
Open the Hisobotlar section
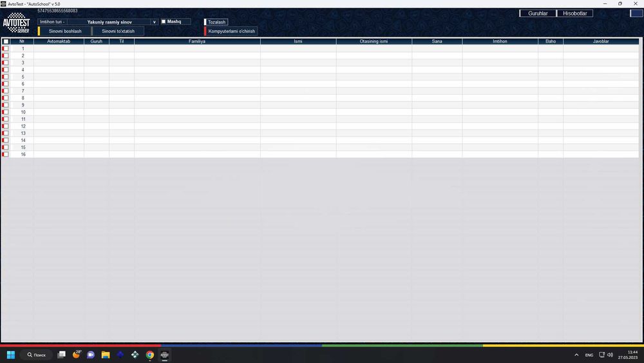coord(574,13)
